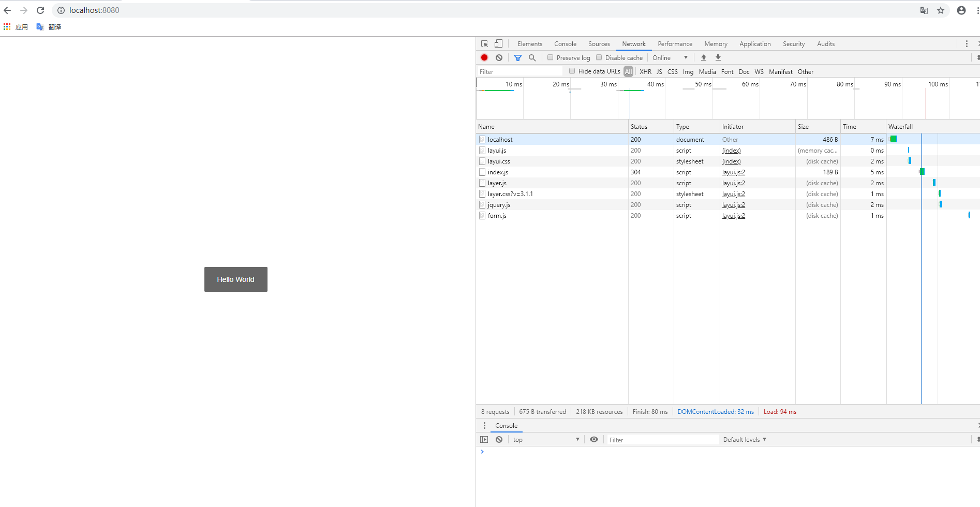Toggle the device toolbar

coord(498,43)
